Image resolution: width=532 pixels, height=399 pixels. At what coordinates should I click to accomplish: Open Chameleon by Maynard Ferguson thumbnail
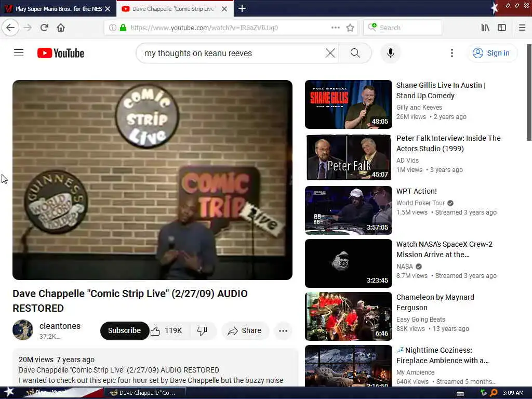pyautogui.click(x=349, y=316)
